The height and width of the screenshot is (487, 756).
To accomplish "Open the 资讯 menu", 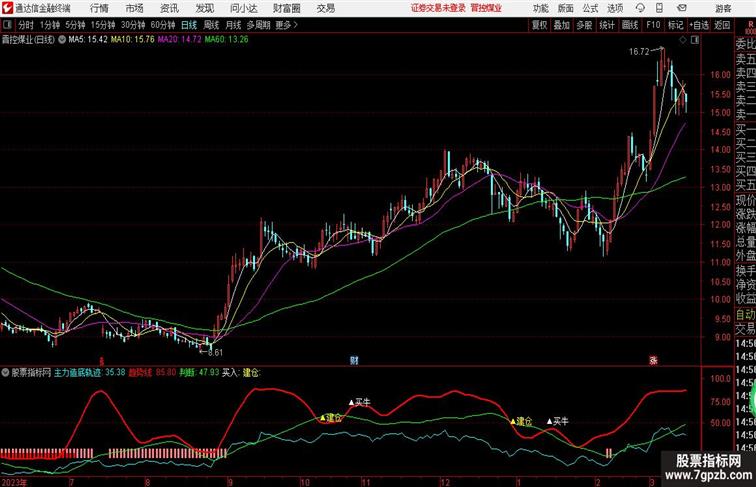I will (169, 8).
